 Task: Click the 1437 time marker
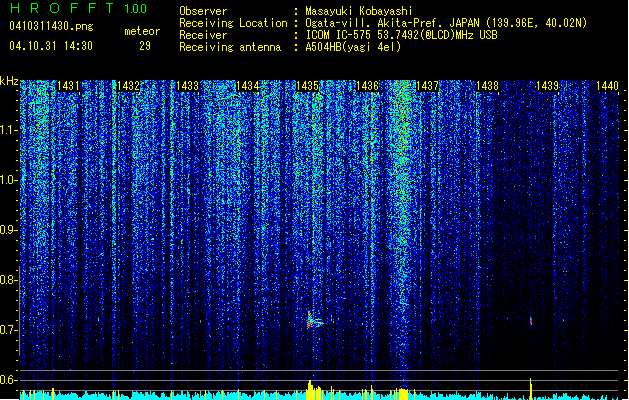click(x=427, y=86)
